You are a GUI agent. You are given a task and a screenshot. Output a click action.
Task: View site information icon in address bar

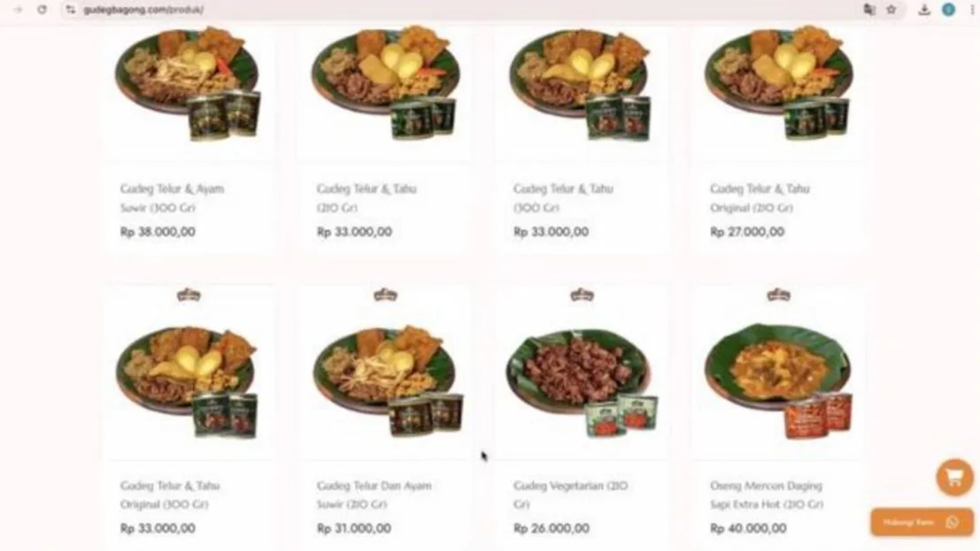click(x=71, y=9)
